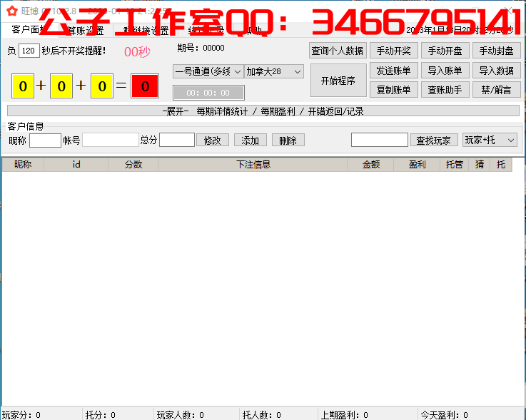
Task: Open the 查账助手 tool
Action: click(x=445, y=90)
